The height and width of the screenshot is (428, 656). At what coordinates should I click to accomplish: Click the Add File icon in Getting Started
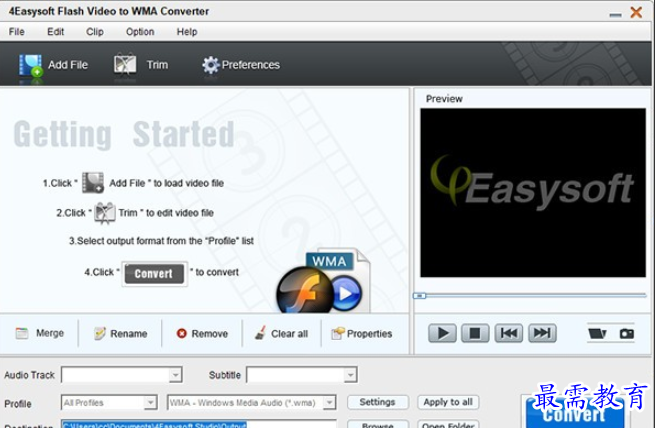[92, 183]
